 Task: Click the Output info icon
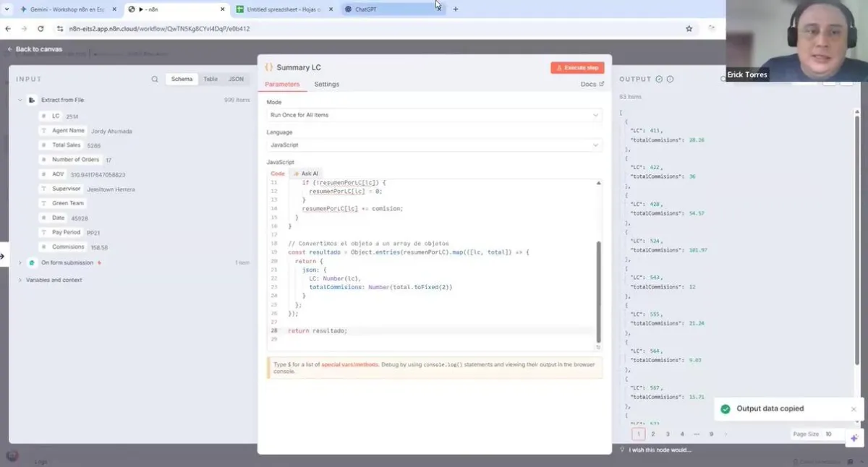coord(670,79)
